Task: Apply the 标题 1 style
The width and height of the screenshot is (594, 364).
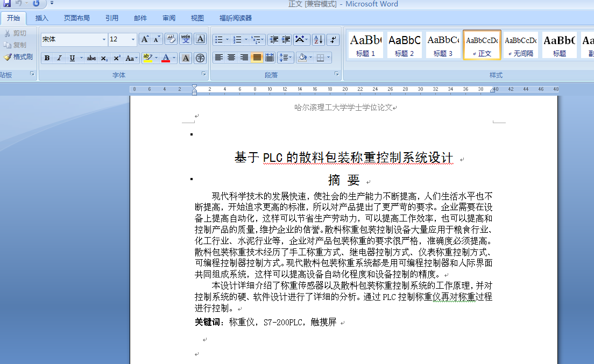Action: pos(365,45)
